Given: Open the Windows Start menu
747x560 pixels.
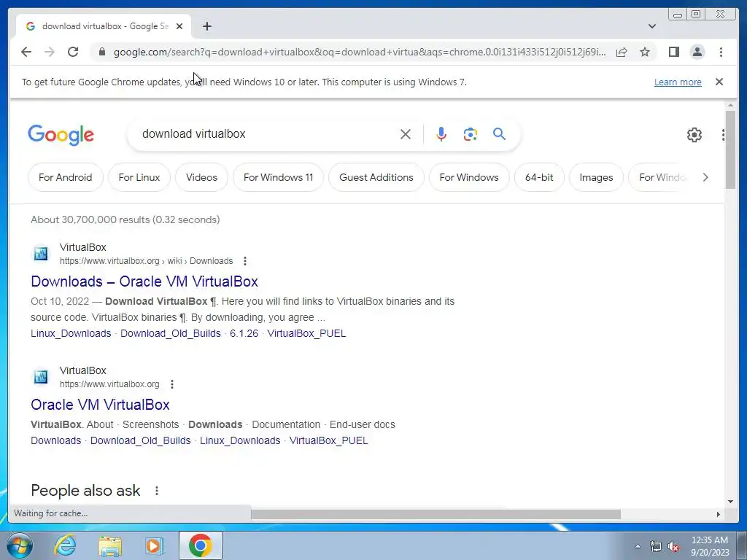Looking at the screenshot, I should tap(19, 545).
